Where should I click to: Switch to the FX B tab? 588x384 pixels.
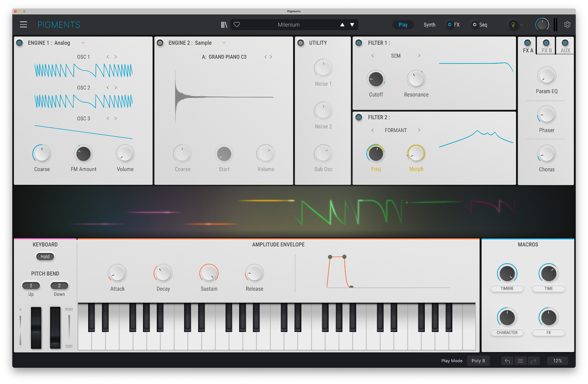tap(546, 50)
